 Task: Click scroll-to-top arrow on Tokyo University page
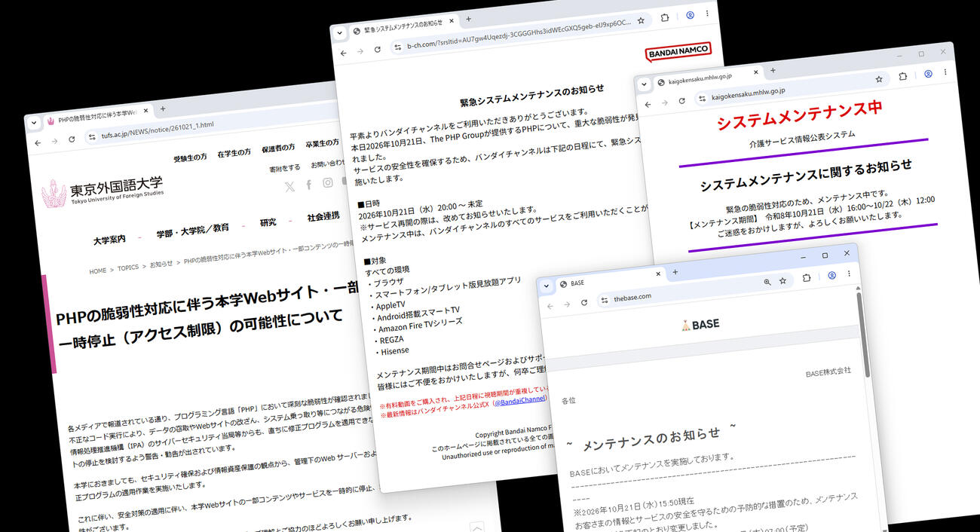click(x=476, y=527)
